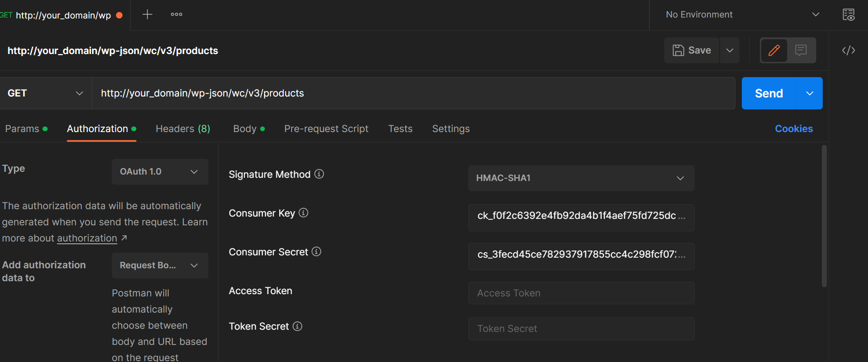Click the Consumer Key input field

coord(581,217)
